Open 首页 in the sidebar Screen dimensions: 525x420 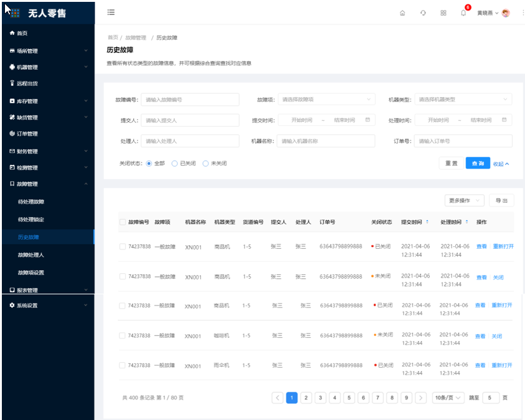tap(49, 33)
